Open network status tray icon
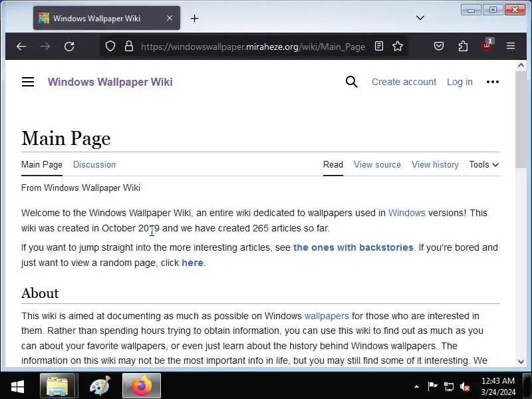 click(x=448, y=386)
